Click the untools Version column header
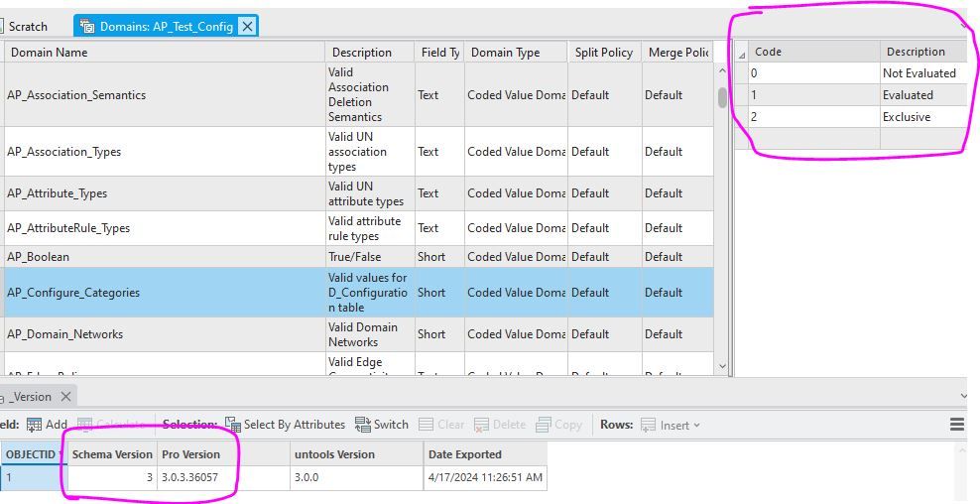 356,454
